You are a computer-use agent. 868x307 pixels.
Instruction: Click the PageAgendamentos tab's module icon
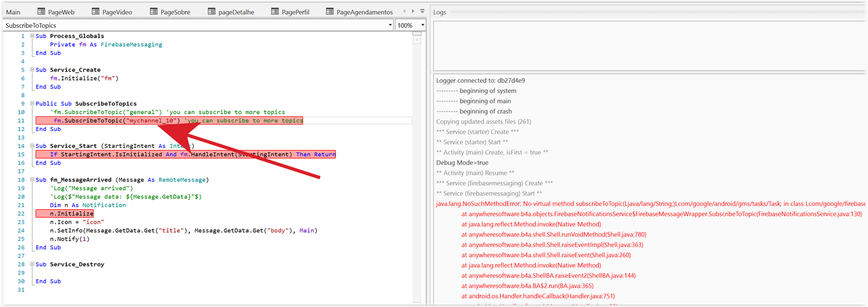[330, 12]
